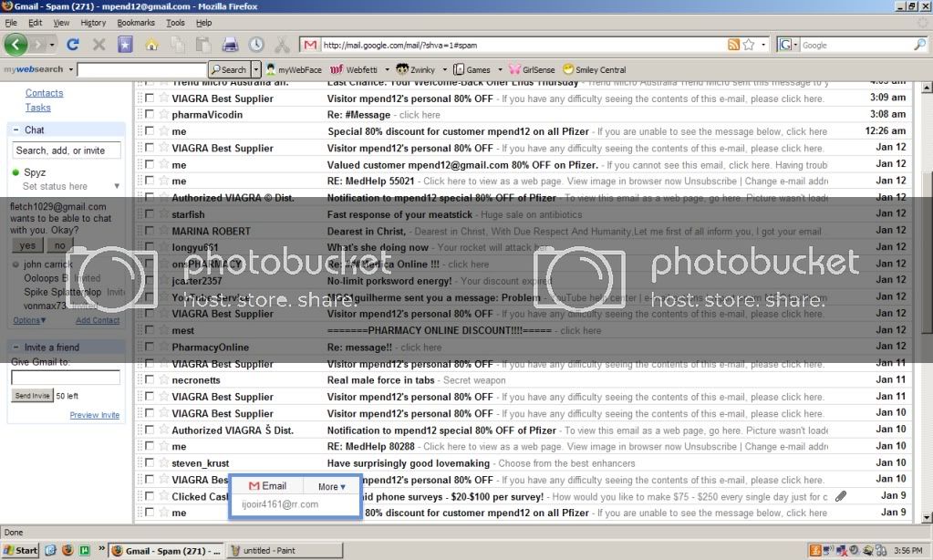Viewport: 933px width, 560px height.
Task: Open the Edit menu
Action: 35,23
